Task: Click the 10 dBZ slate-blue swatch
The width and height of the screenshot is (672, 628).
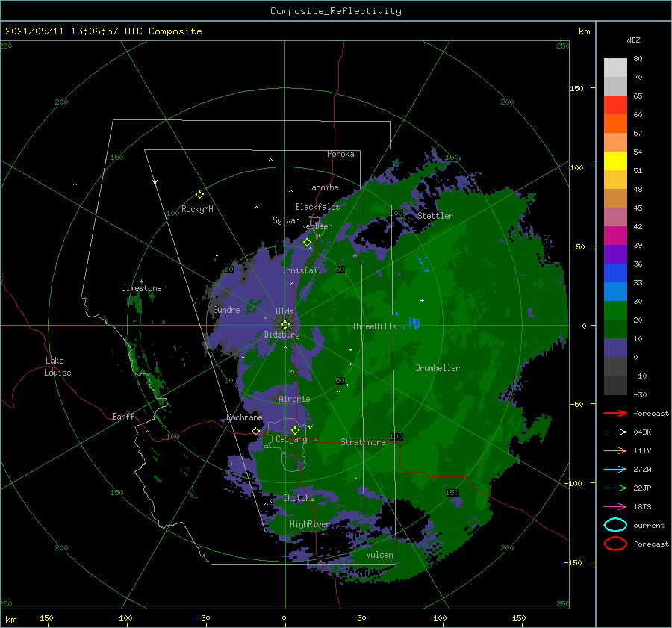Action: pos(615,348)
